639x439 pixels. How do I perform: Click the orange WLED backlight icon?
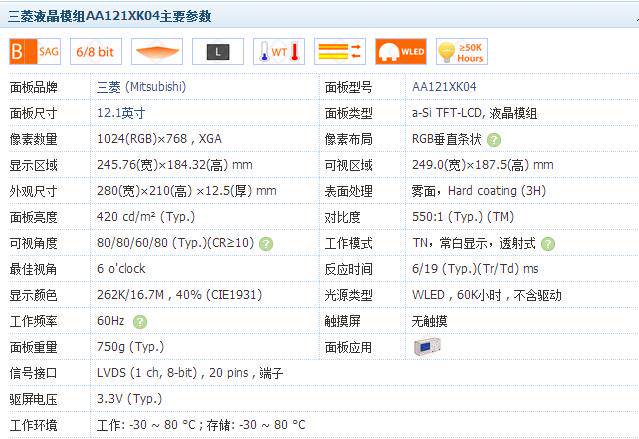click(x=401, y=52)
